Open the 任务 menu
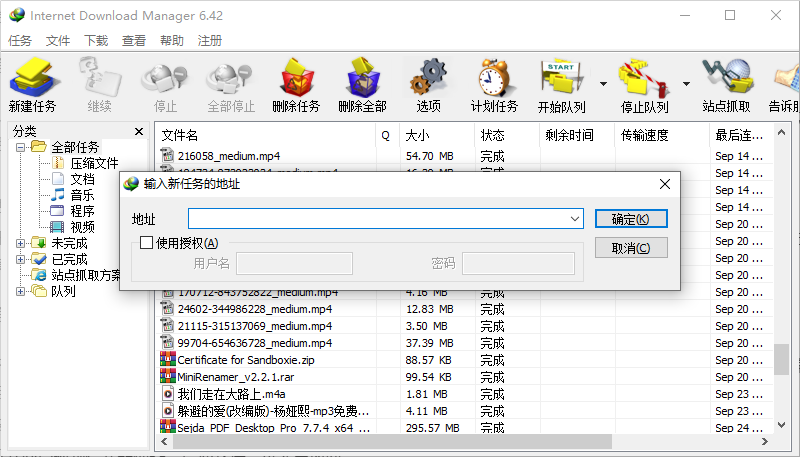 20,40
